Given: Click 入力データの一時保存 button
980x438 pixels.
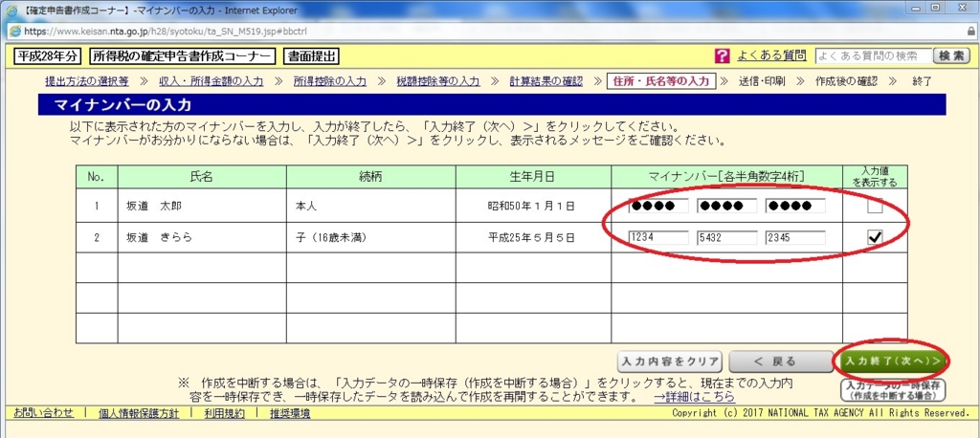Looking at the screenshot, I should coord(893,390).
